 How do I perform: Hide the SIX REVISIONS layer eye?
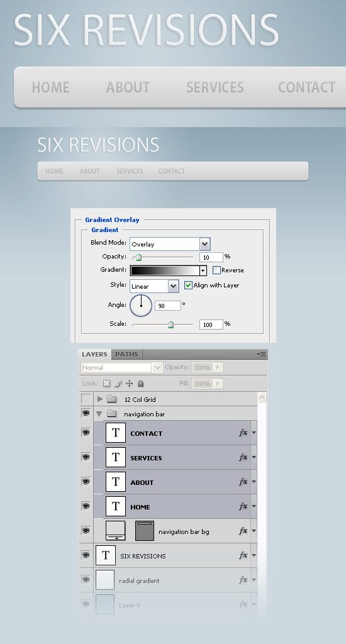86,555
